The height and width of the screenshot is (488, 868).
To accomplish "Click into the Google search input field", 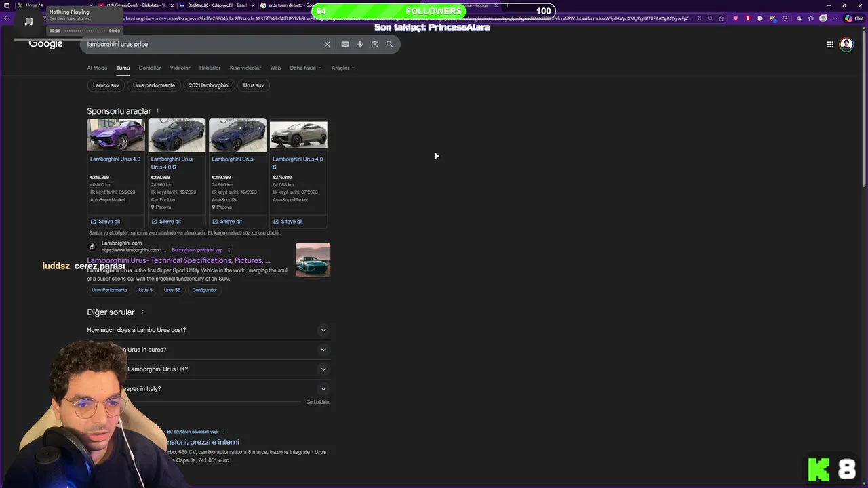I will (x=203, y=44).
